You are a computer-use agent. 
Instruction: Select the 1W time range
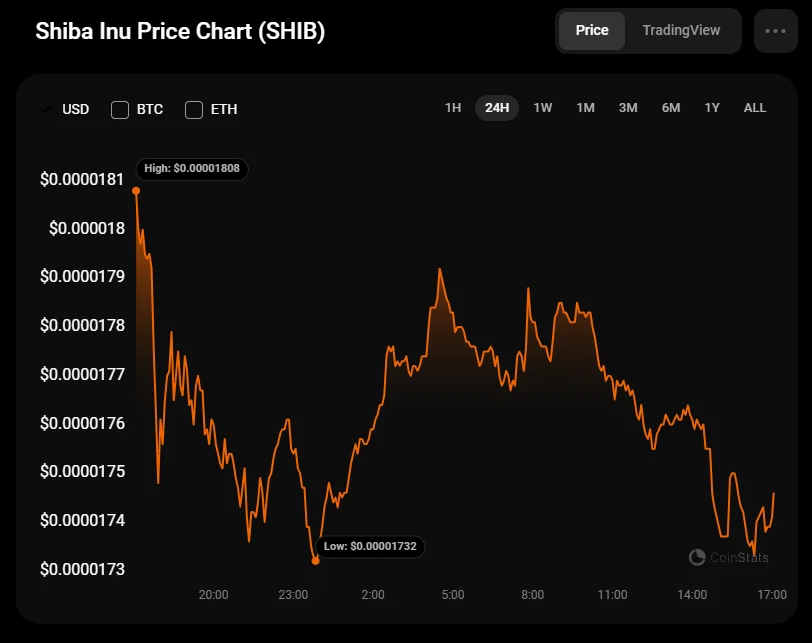coord(542,107)
